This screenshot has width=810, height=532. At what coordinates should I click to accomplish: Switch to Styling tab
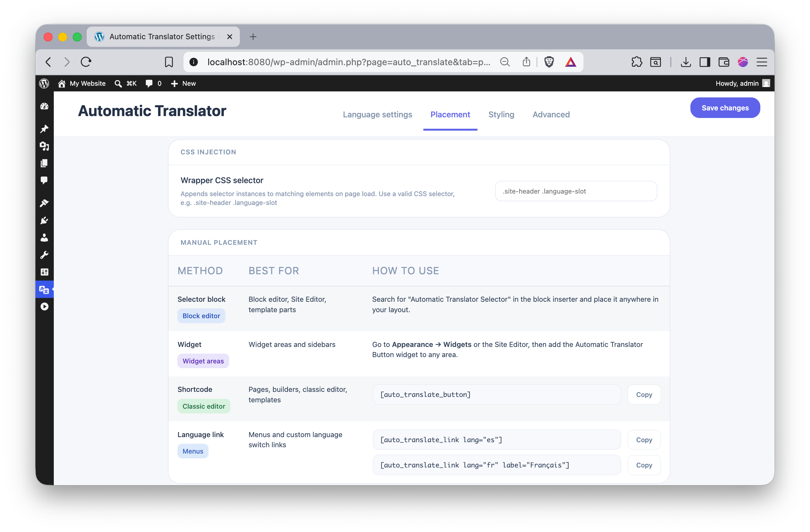(501, 114)
